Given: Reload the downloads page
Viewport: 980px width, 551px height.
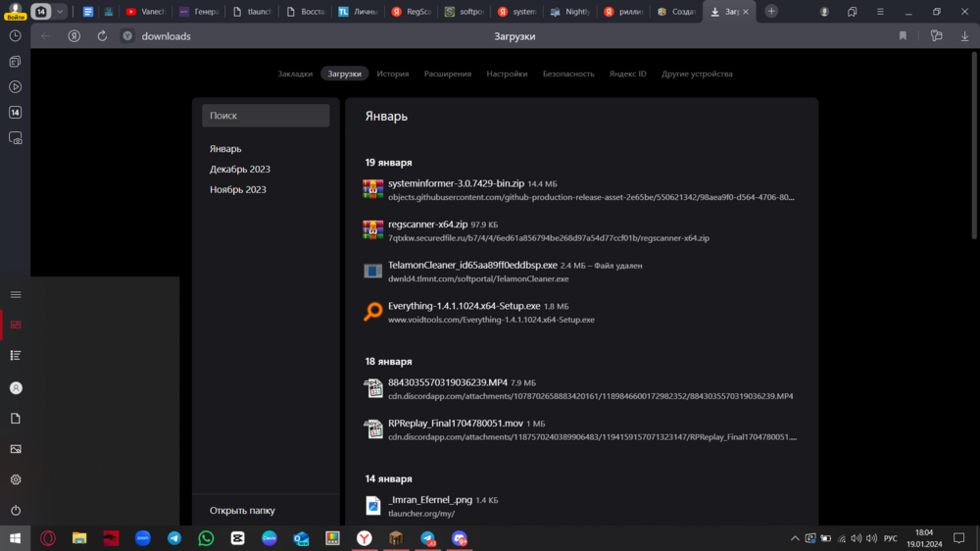Looking at the screenshot, I should [102, 36].
